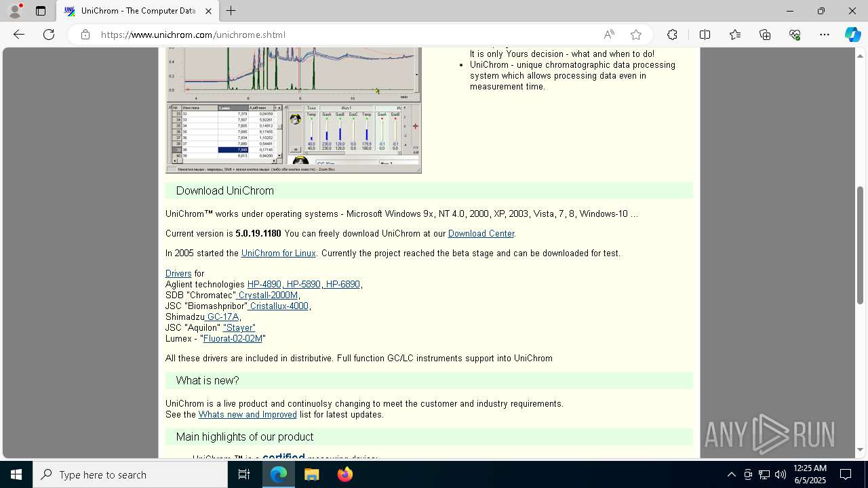Open Task View on taskbar
The width and height of the screenshot is (868, 488).
click(244, 474)
